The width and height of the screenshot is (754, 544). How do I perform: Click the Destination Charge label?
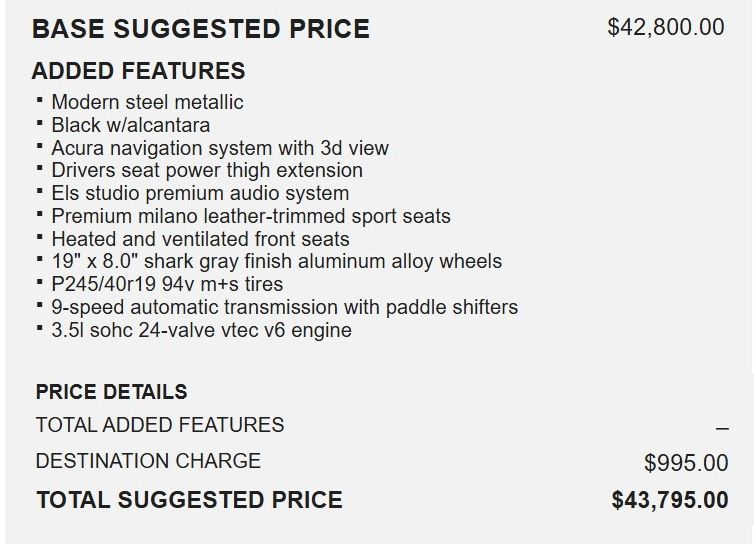[148, 461]
